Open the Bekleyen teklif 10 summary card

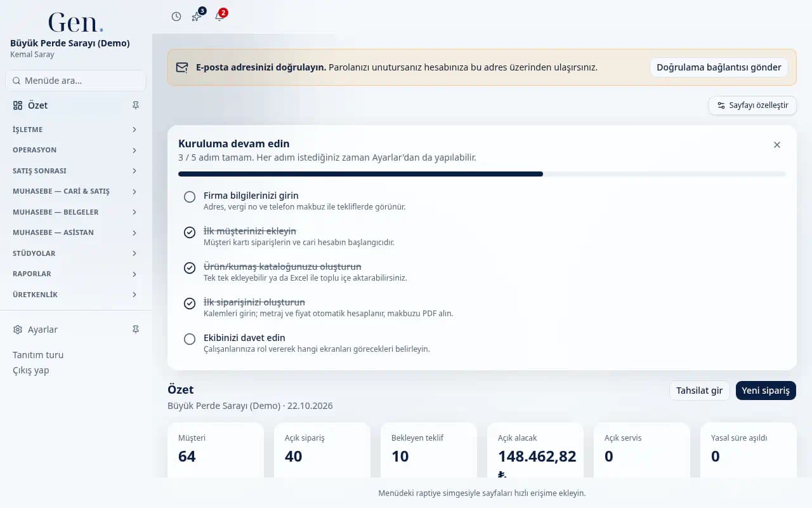[429, 450]
